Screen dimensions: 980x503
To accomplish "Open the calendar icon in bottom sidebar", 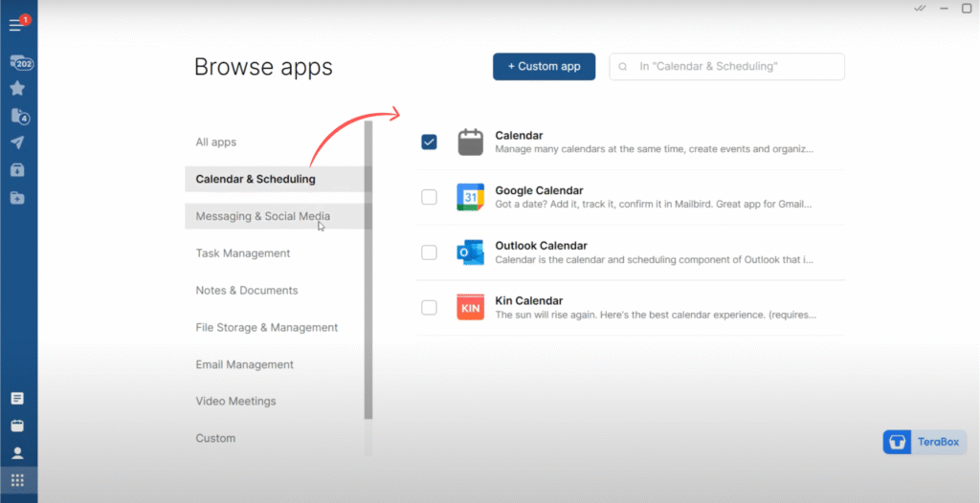I will (17, 426).
